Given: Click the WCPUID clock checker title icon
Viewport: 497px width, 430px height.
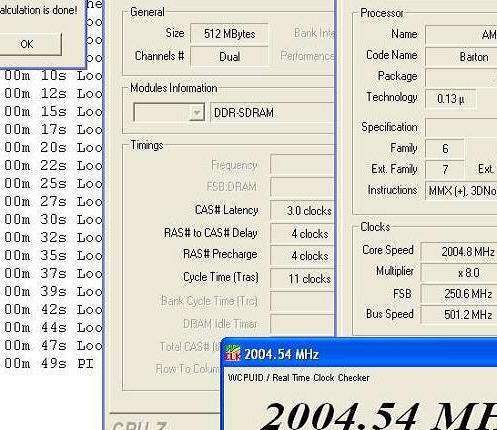Looking at the screenshot, I should pos(233,353).
